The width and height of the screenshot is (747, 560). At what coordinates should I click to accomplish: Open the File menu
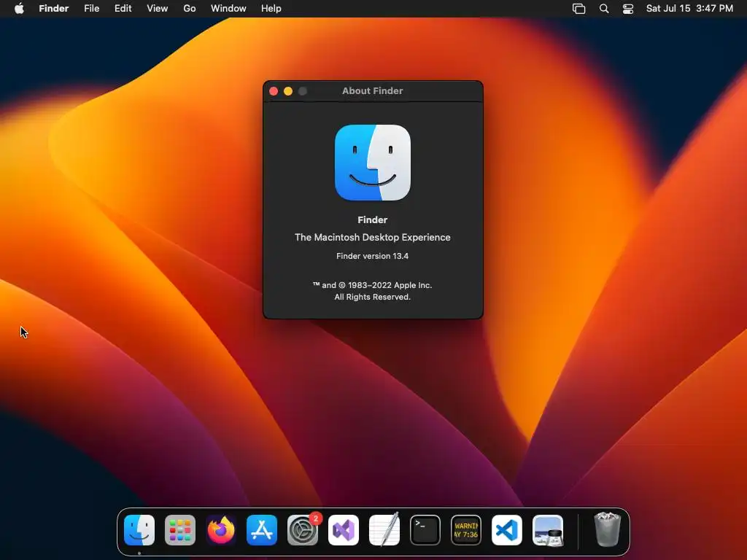[91, 9]
